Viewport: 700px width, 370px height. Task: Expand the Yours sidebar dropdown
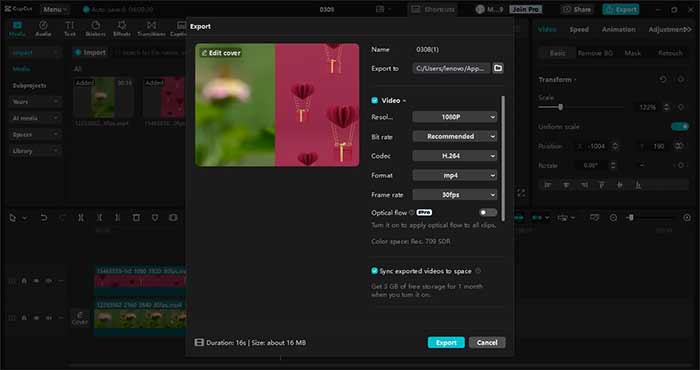pyautogui.click(x=35, y=102)
